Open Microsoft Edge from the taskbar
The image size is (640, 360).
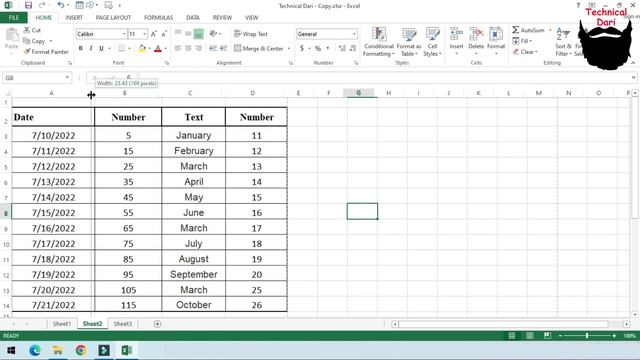point(35,350)
